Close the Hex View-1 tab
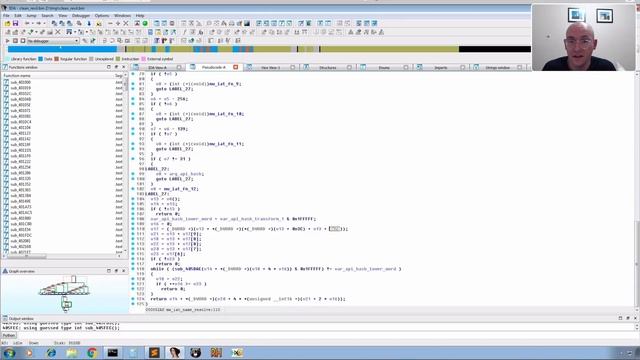 click(x=293, y=67)
